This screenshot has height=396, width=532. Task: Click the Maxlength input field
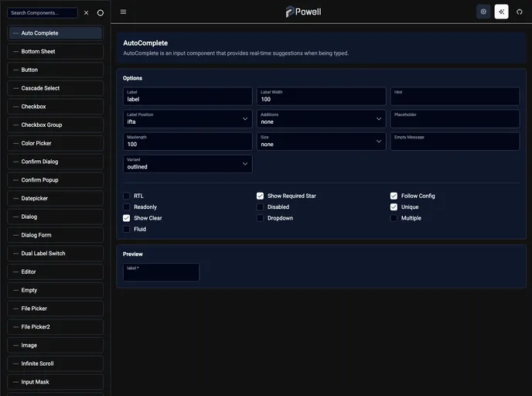point(188,142)
